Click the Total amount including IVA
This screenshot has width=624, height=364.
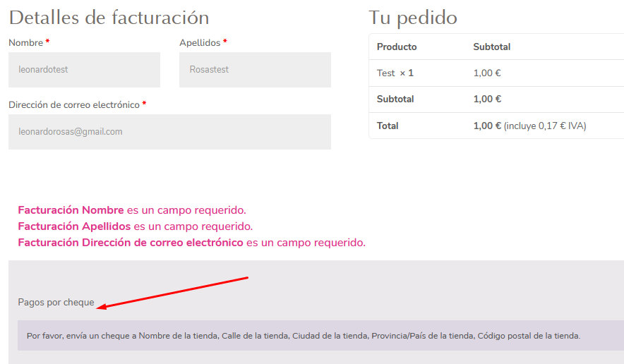tap(529, 126)
